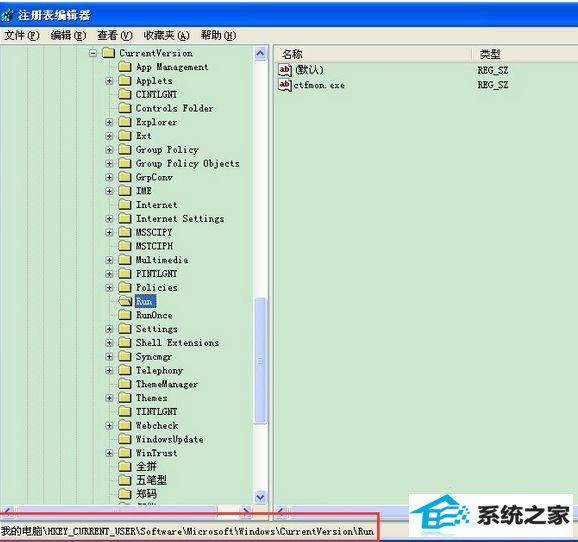Image resolution: width=578 pixels, height=542 pixels.
Task: Expand the Policies key node
Action: tap(109, 288)
